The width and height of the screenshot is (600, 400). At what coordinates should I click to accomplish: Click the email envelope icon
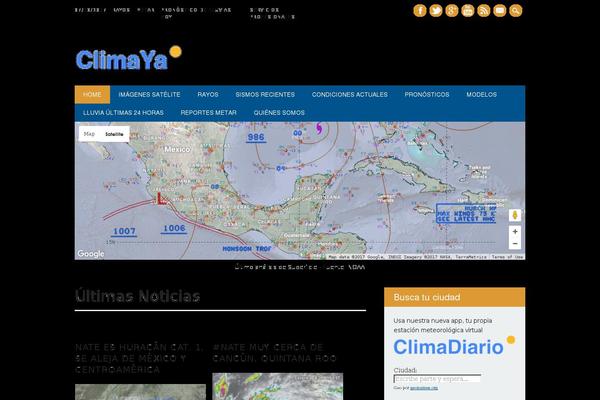coord(499,11)
